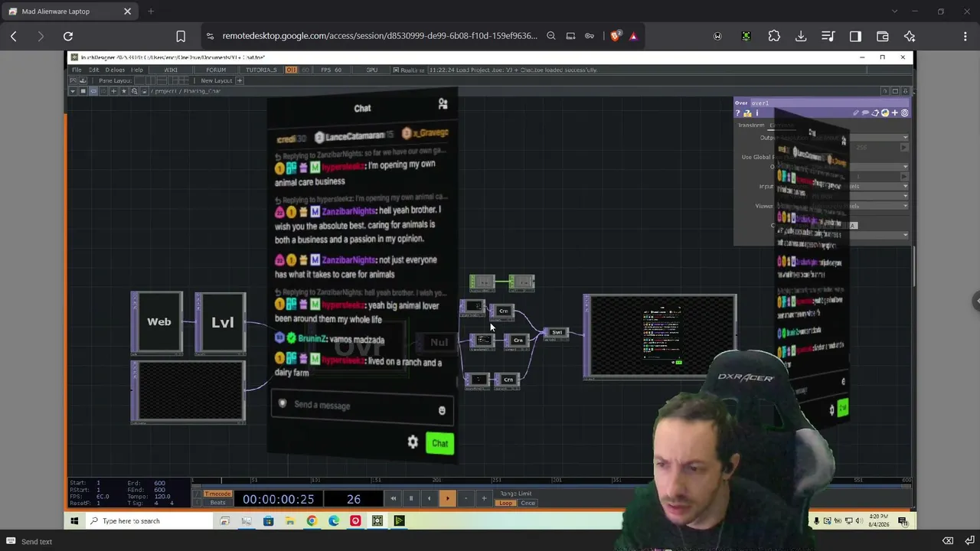Open Python help icon in parameter panel
The width and height of the screenshot is (980, 551).
[748, 113]
